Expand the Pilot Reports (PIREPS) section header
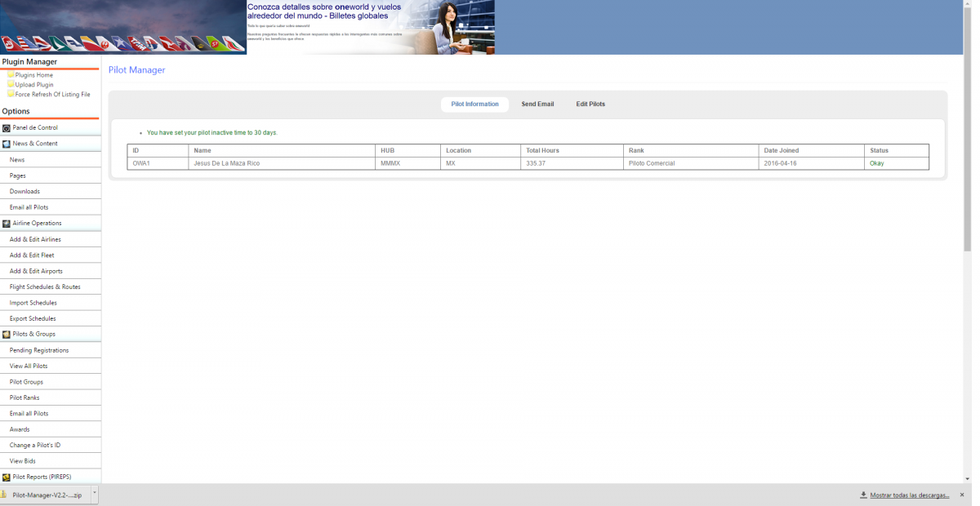The height and width of the screenshot is (506, 980). 51,477
